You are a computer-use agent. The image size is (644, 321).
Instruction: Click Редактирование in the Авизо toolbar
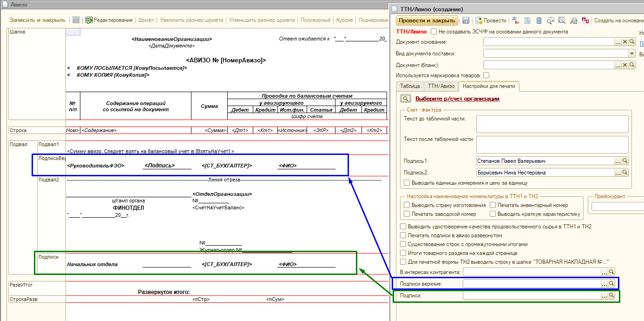[x=109, y=20]
